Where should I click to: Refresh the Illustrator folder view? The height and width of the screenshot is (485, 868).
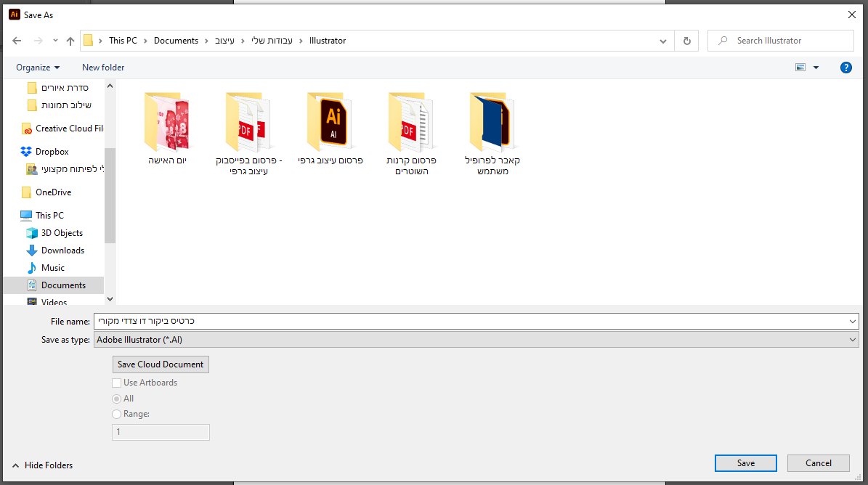coord(687,41)
